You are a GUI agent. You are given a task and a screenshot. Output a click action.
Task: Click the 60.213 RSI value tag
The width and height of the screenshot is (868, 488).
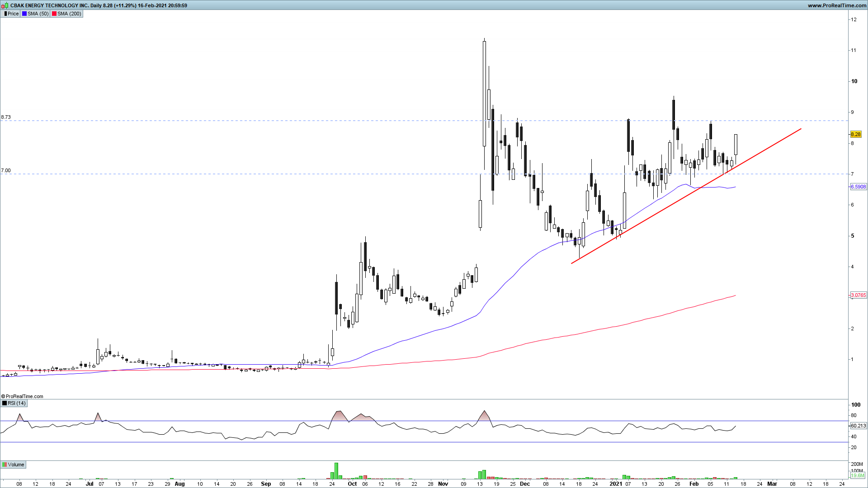[858, 426]
